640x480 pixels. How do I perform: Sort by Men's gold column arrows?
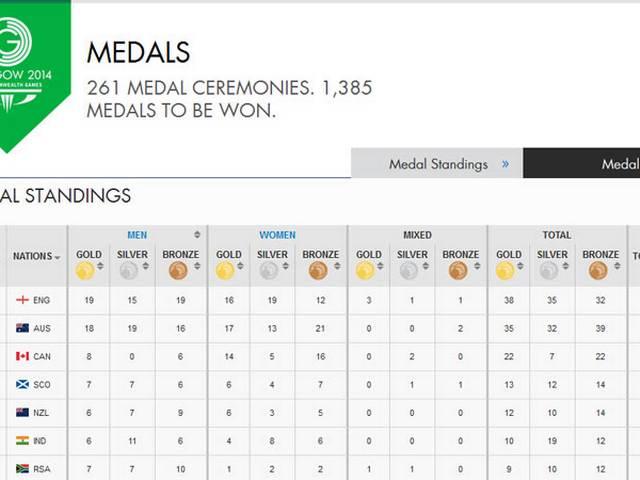click(100, 266)
